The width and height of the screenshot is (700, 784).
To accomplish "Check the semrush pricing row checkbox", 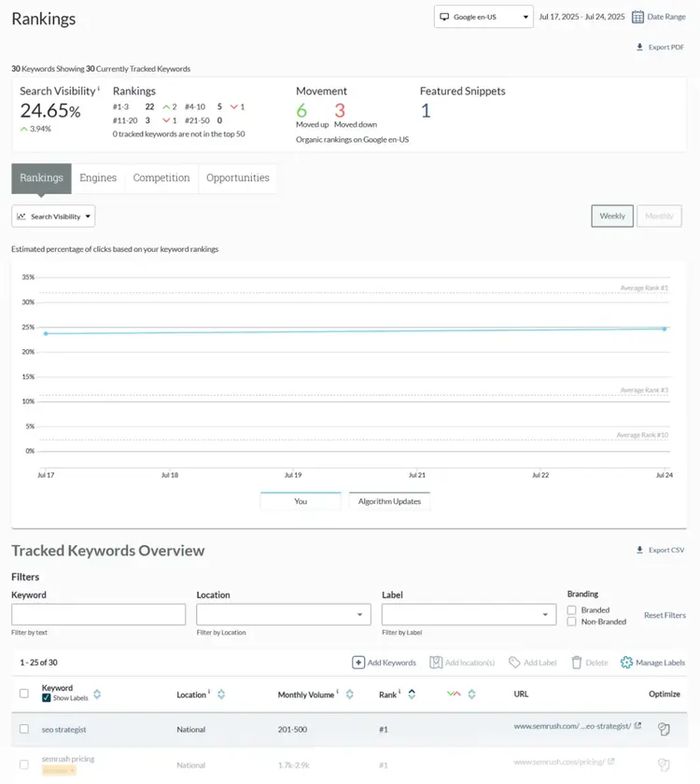I will click(24, 764).
